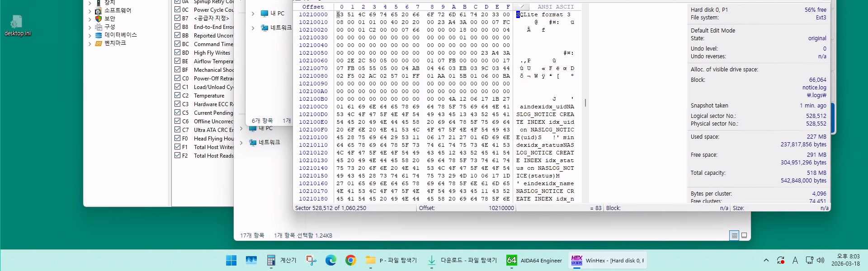Launch the Snipping Tool from the taskbar
The height and width of the screenshot is (271, 868).
pos(311,260)
